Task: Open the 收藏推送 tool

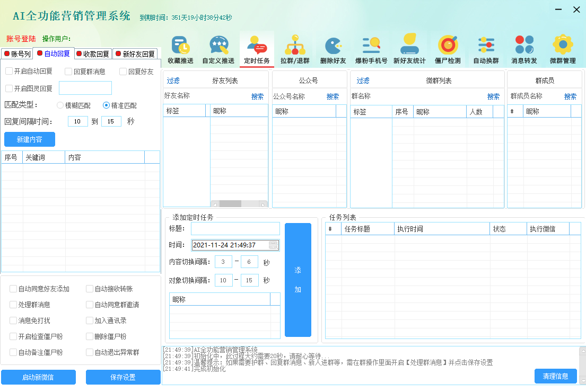Action: (x=180, y=50)
